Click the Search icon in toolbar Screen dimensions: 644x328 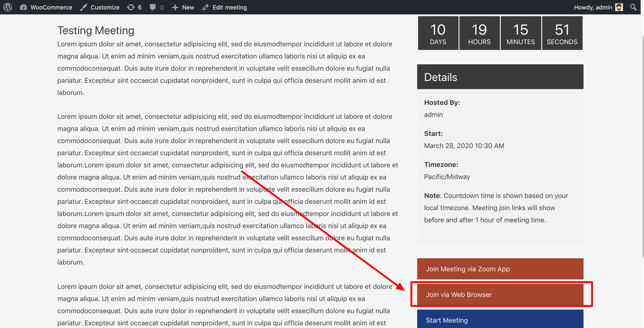tap(633, 7)
